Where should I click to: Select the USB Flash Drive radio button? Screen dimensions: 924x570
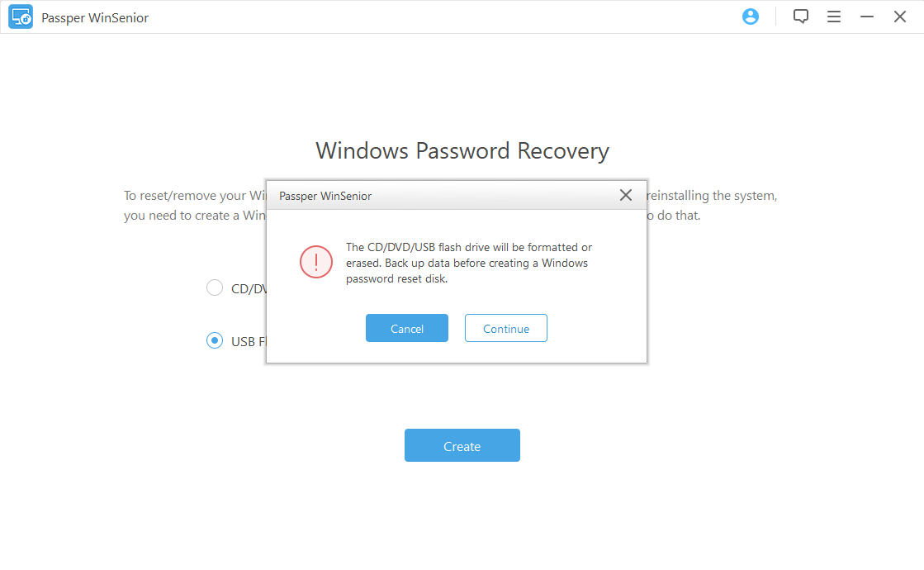215,340
